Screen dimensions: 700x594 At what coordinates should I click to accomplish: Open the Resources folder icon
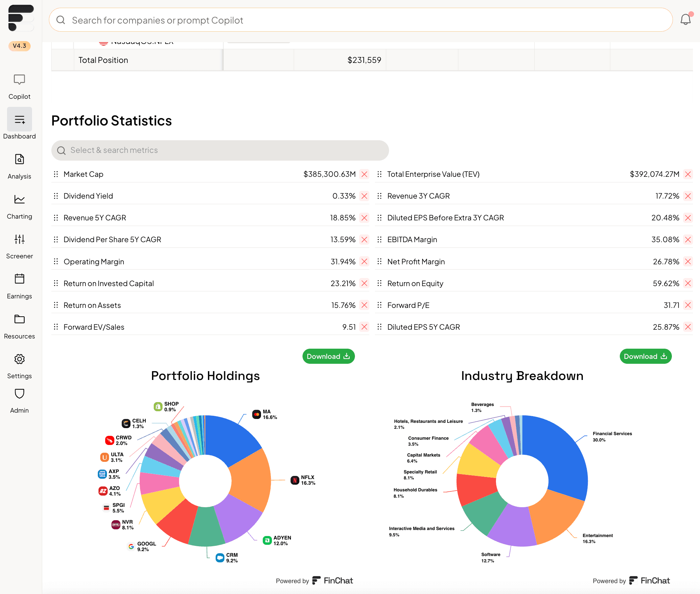pos(19,319)
